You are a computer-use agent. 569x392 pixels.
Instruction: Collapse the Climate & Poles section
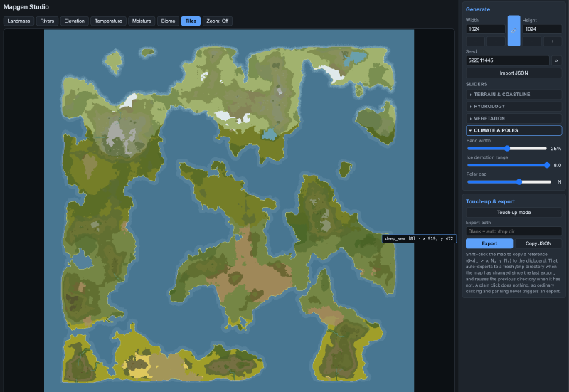pos(514,130)
